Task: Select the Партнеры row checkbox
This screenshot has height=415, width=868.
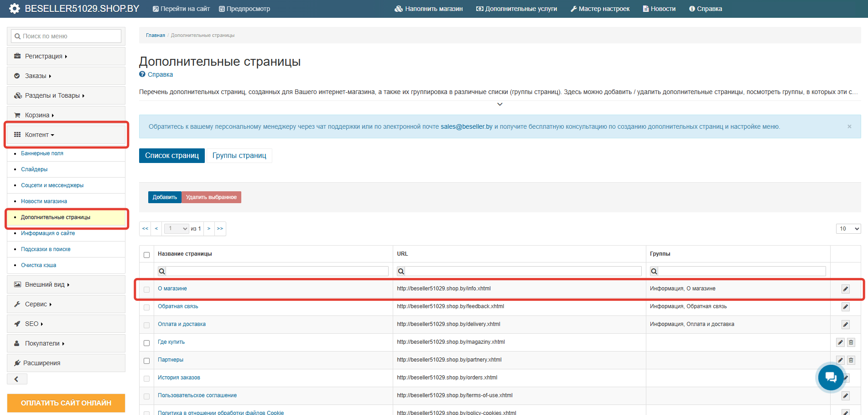Action: click(147, 361)
